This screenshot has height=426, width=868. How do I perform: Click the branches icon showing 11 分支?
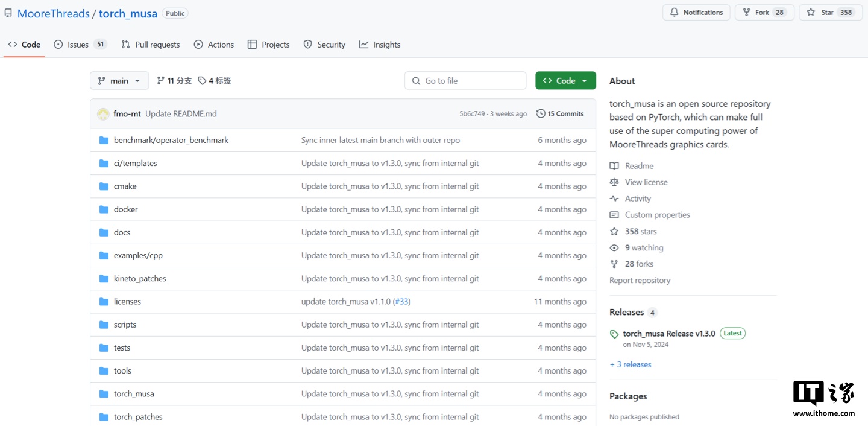(160, 81)
